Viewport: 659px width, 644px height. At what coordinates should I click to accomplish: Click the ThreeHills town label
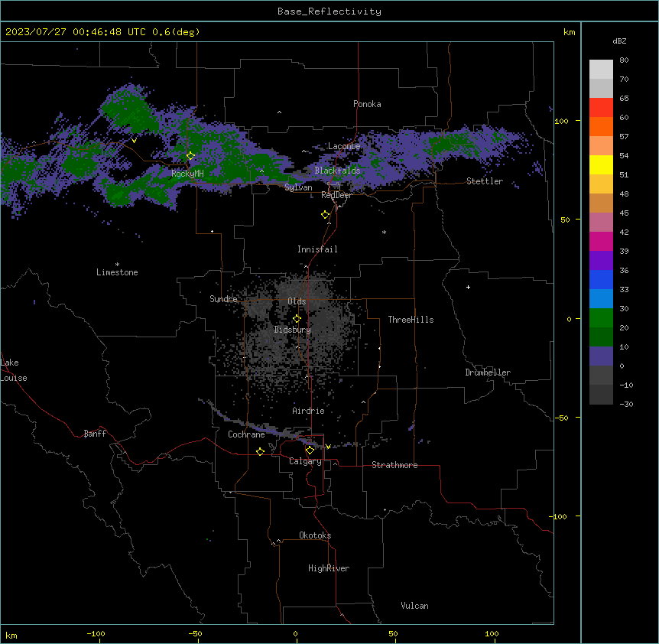click(x=411, y=320)
